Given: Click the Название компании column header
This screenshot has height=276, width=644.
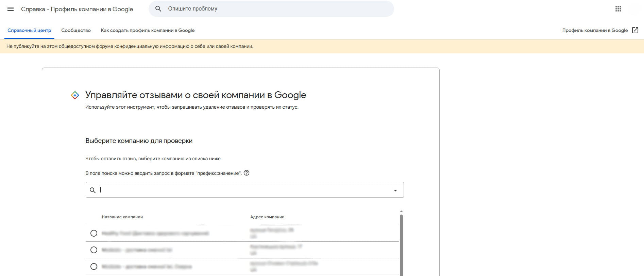Looking at the screenshot, I should click(x=122, y=217).
